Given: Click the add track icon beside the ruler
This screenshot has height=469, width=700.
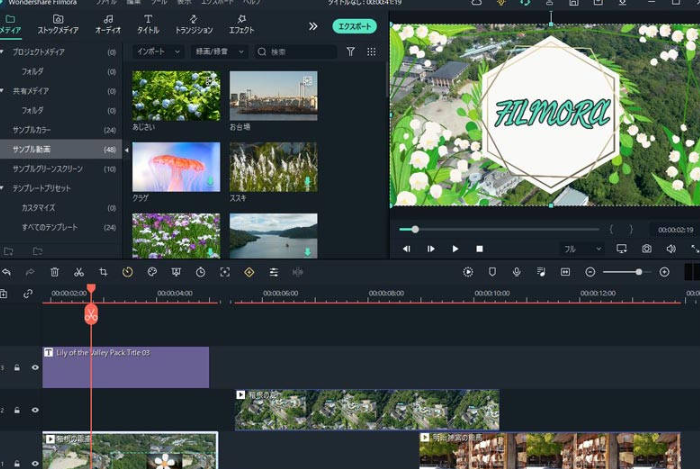Looking at the screenshot, I should point(4,293).
